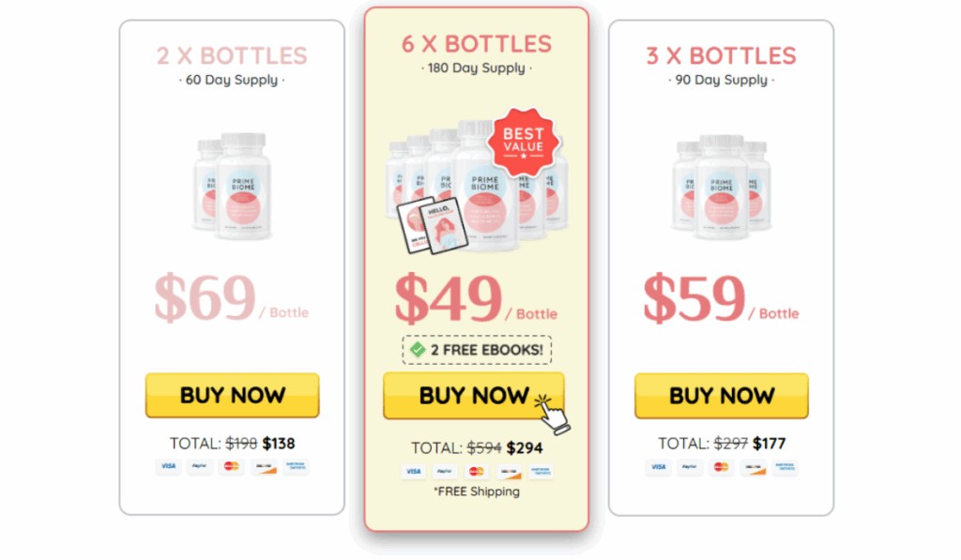Screen dimensions: 961x560
Task: Click Discover icon under the $294 total
Action: tap(509, 471)
